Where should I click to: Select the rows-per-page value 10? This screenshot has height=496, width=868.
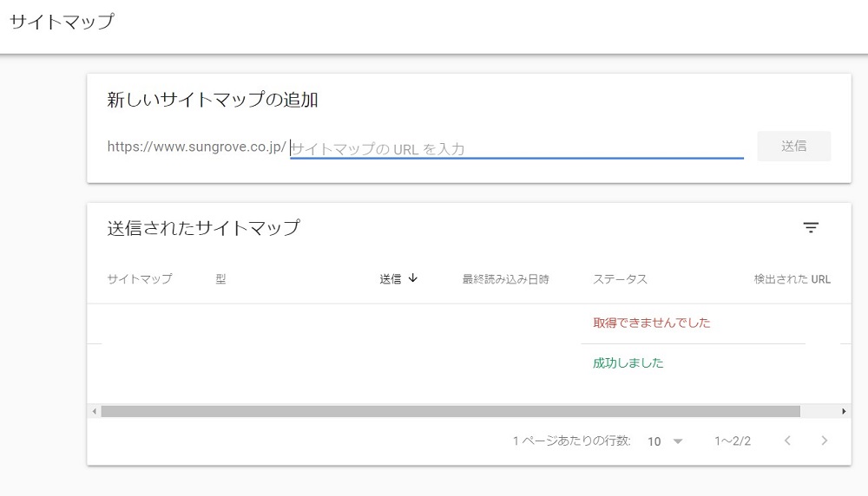coord(654,441)
